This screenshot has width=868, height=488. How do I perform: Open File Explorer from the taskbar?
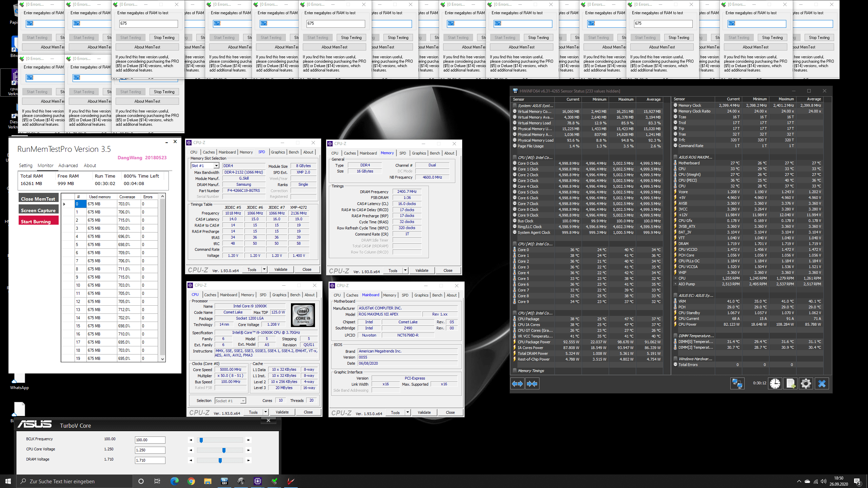208,481
